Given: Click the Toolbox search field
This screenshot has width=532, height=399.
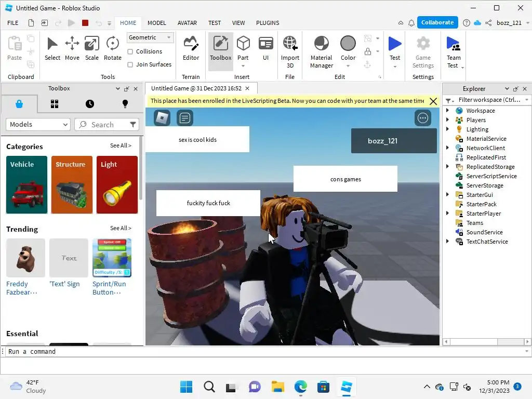Looking at the screenshot, I should (x=107, y=125).
